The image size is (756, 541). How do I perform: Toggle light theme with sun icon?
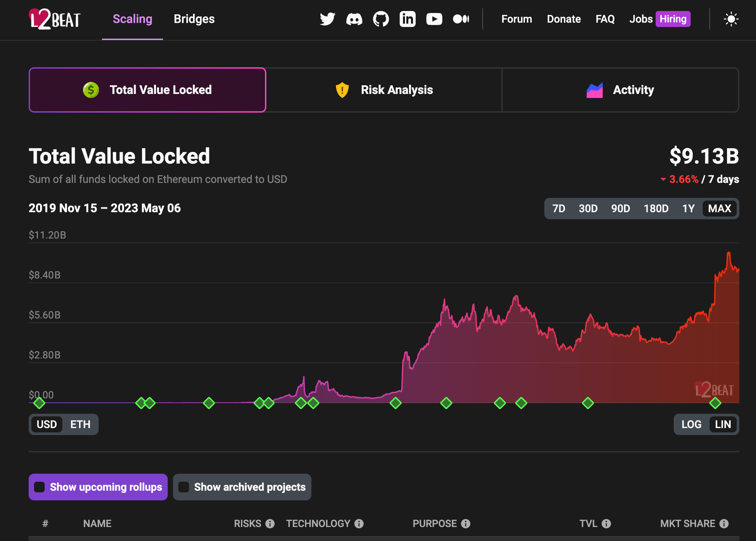coord(731,19)
